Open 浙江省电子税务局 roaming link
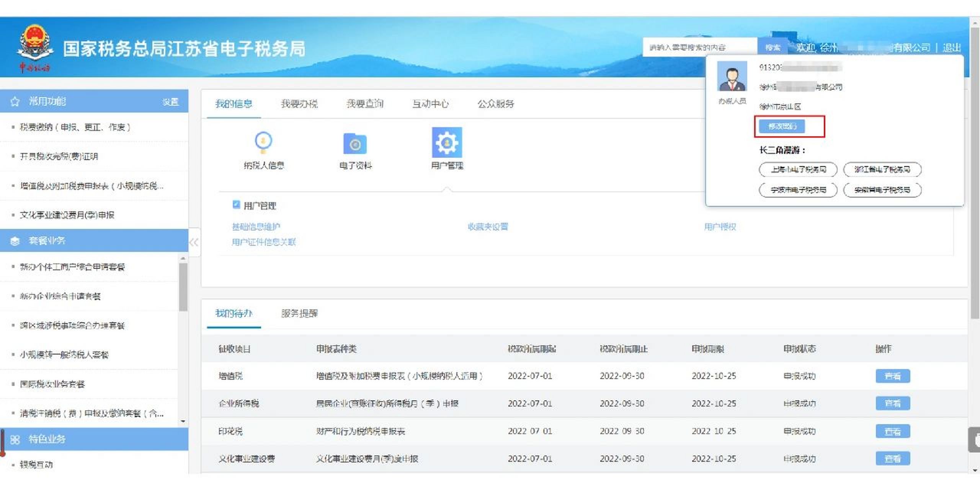The image size is (980, 490). [882, 170]
